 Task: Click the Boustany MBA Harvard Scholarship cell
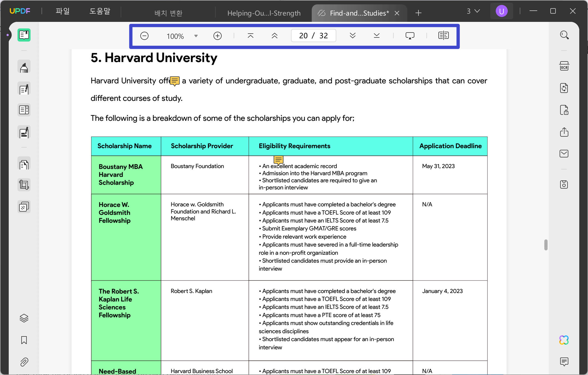click(x=126, y=175)
